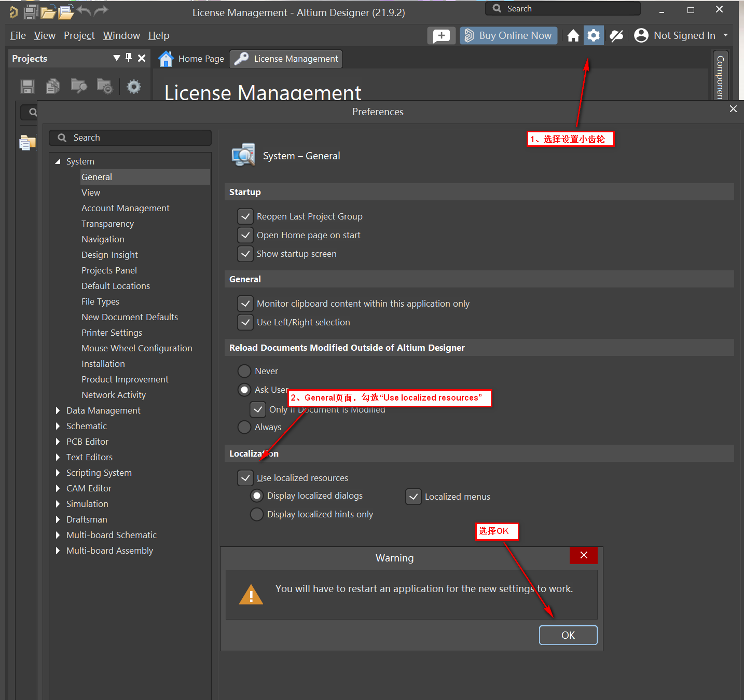This screenshot has width=744, height=700.
Task: Toggle Open Home page on start
Action: coord(245,235)
